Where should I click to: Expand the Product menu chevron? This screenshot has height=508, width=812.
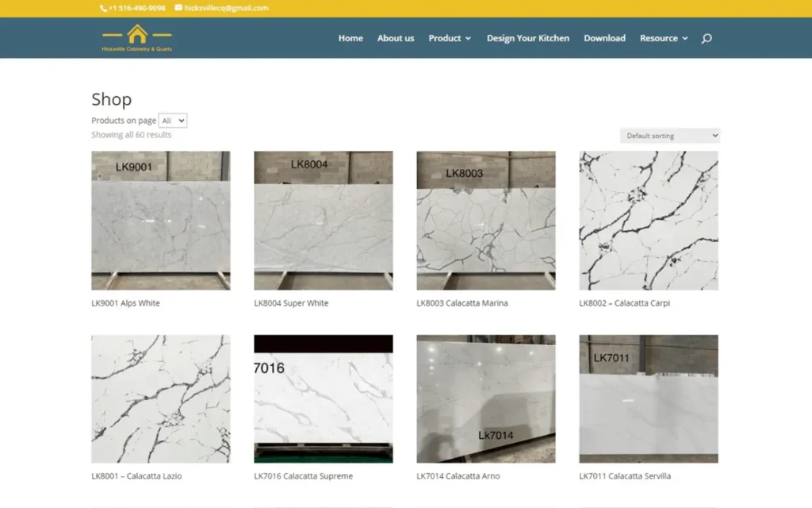pos(468,38)
